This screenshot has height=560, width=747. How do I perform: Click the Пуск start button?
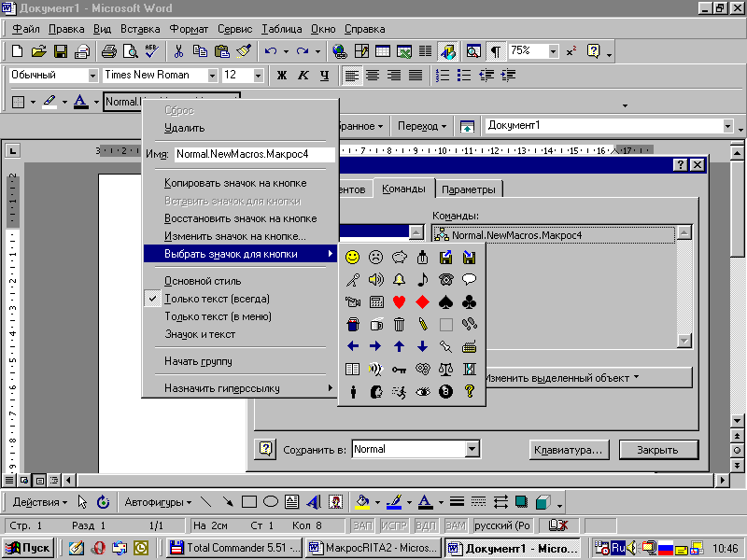[28, 548]
